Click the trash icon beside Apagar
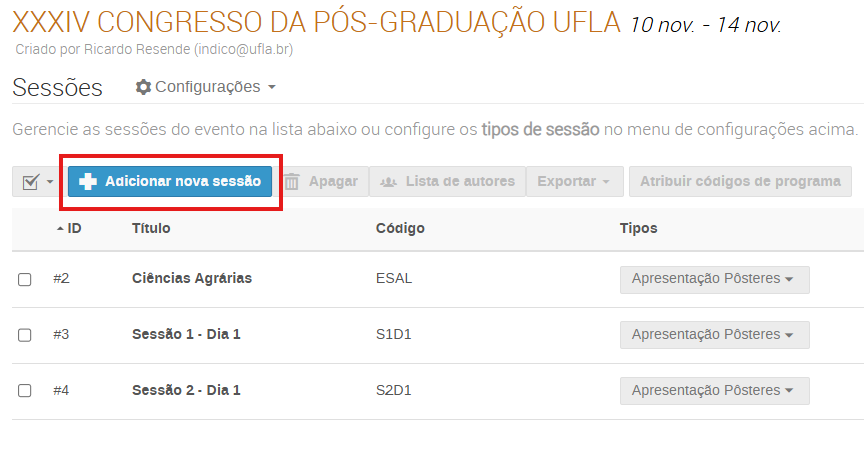This screenshot has width=864, height=458. coord(292,181)
